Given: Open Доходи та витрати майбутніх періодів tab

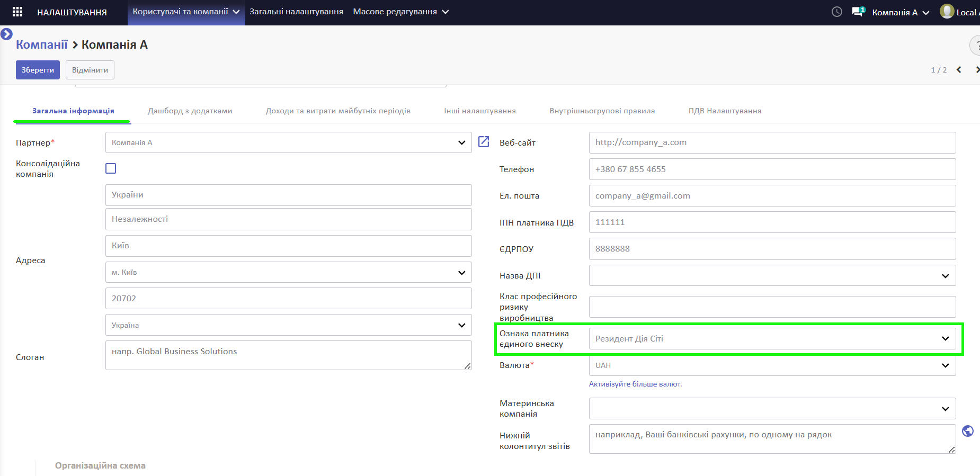Looking at the screenshot, I should pyautogui.click(x=338, y=111).
